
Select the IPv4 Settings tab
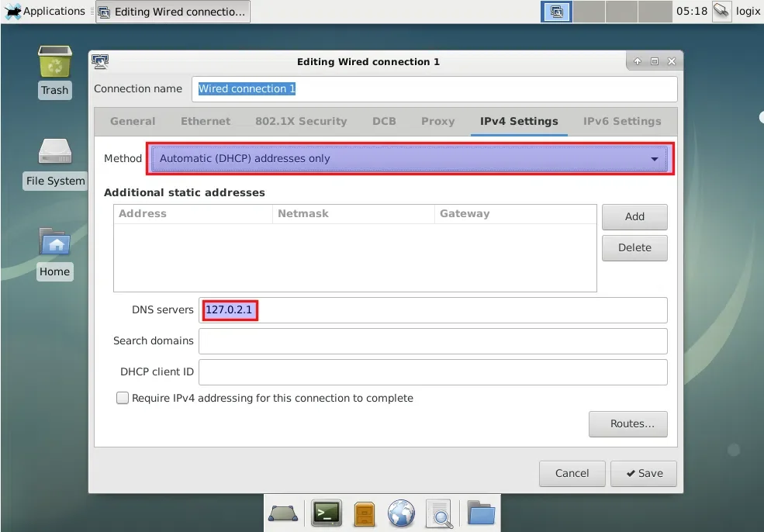click(519, 121)
